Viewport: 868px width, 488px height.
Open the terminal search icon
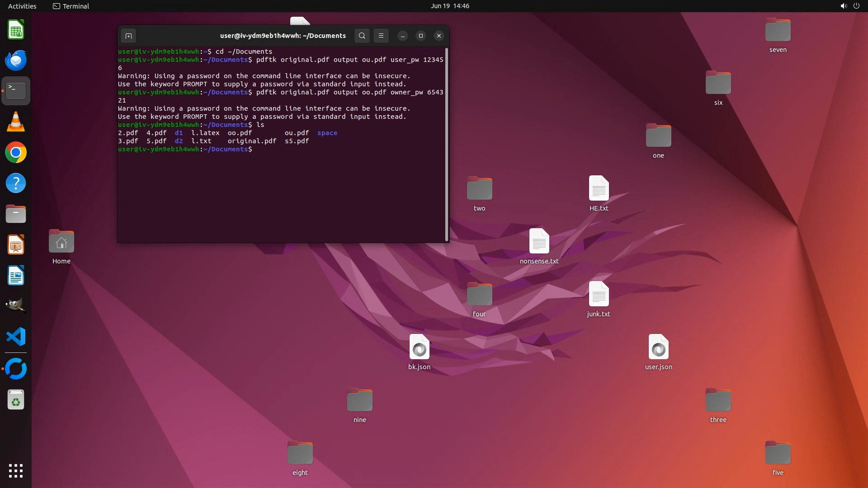[362, 36]
